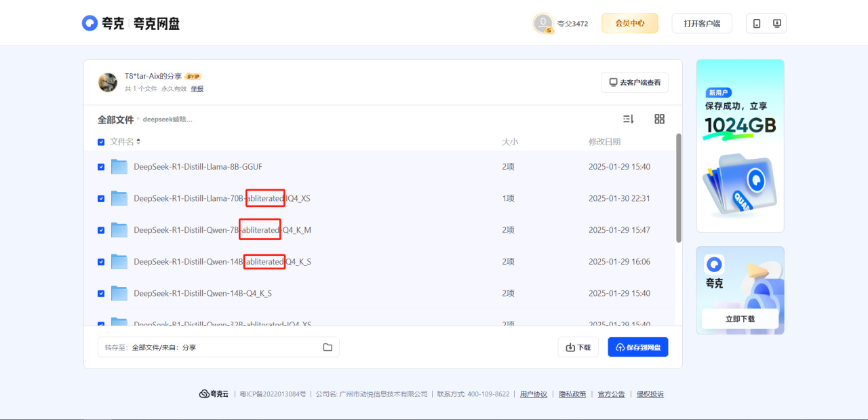Open DeepSeek-R1-Distill-Llama-8B-GGUF folder name

pos(198,167)
